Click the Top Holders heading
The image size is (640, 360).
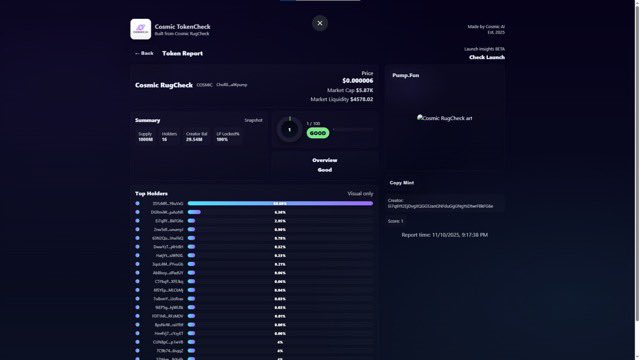coord(151,193)
